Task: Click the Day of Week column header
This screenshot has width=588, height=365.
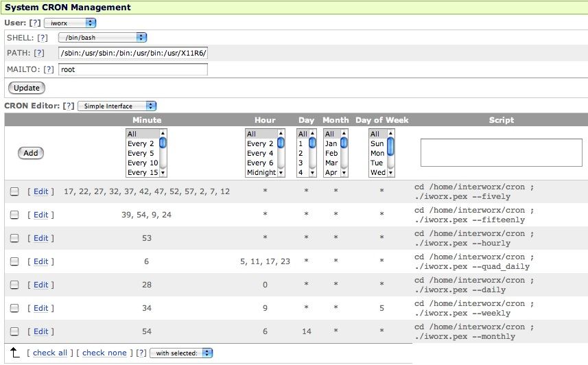Action: tap(381, 120)
